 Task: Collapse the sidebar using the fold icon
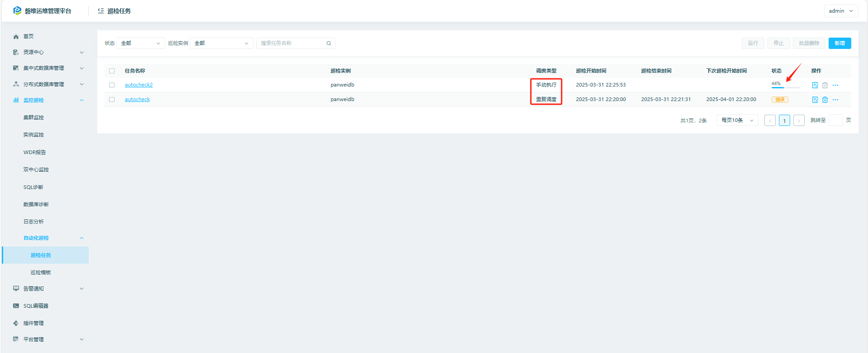pyautogui.click(x=101, y=10)
